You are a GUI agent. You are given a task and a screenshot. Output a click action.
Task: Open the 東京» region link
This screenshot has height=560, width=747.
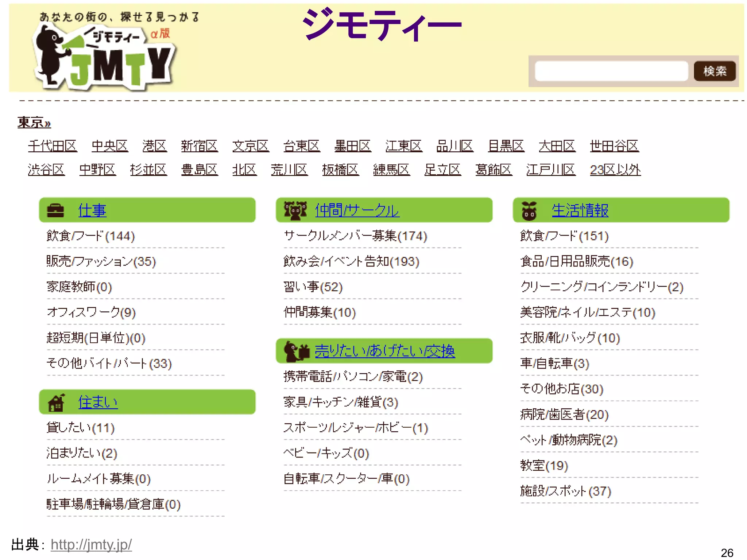point(34,122)
